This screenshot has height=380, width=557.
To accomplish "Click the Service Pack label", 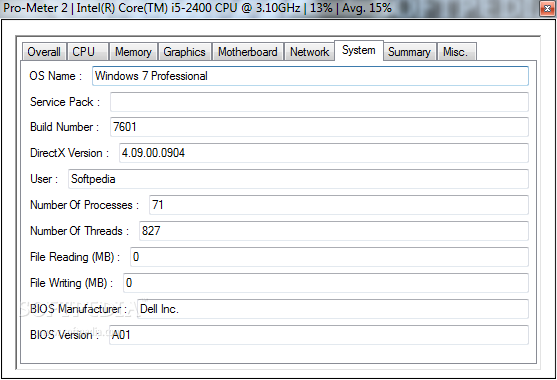I will click(65, 102).
